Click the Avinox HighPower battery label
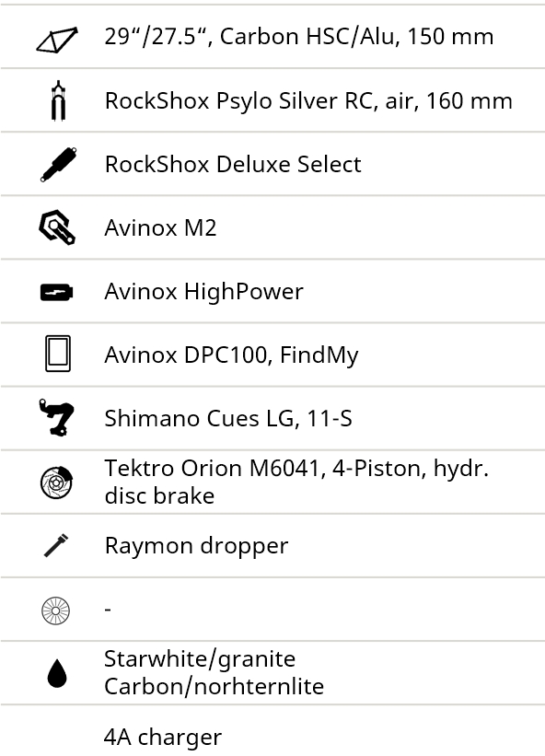This screenshot has height=756, width=545. [x=203, y=292]
